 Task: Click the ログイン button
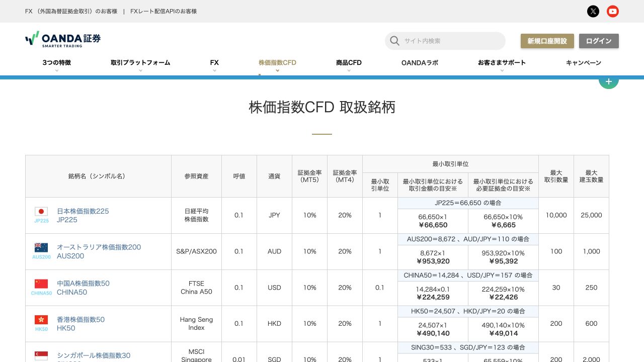pyautogui.click(x=599, y=41)
